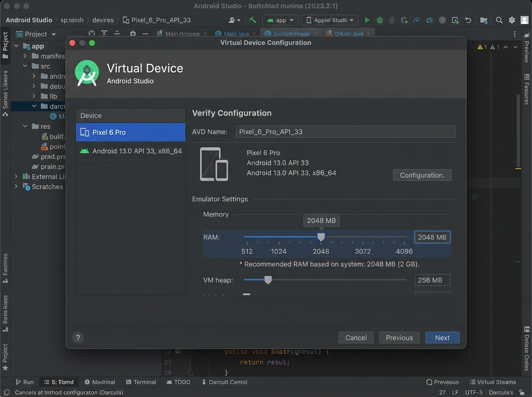Click the green Run app play icon
Image resolution: width=532 pixels, height=397 pixels.
coord(367,20)
